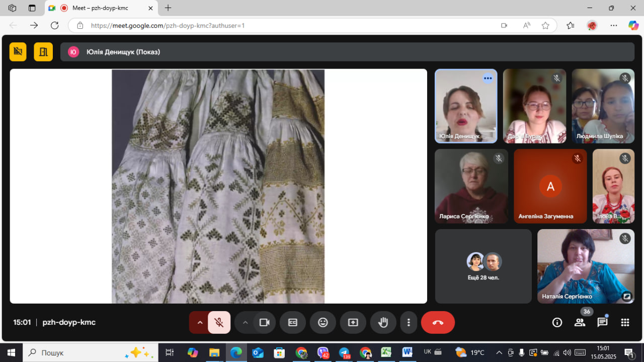The height and width of the screenshot is (362, 644).
Task: Expand audio settings arrow next to microphone
Action: pos(200,322)
